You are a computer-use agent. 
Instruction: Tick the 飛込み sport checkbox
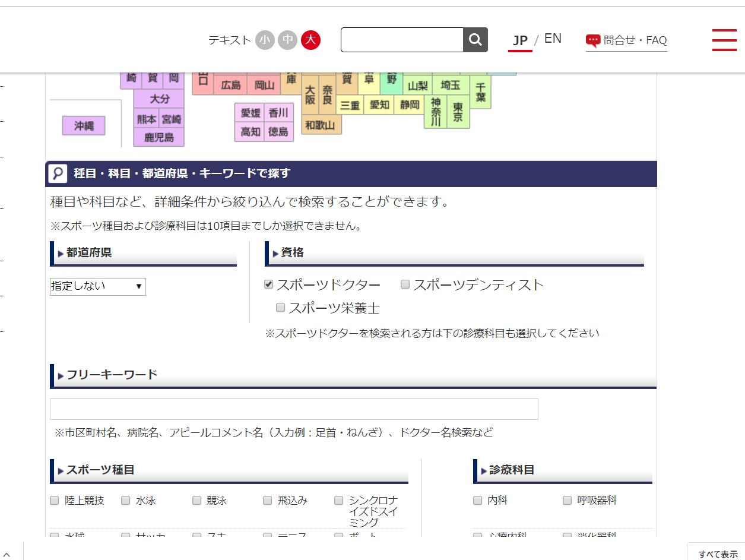tap(267, 501)
